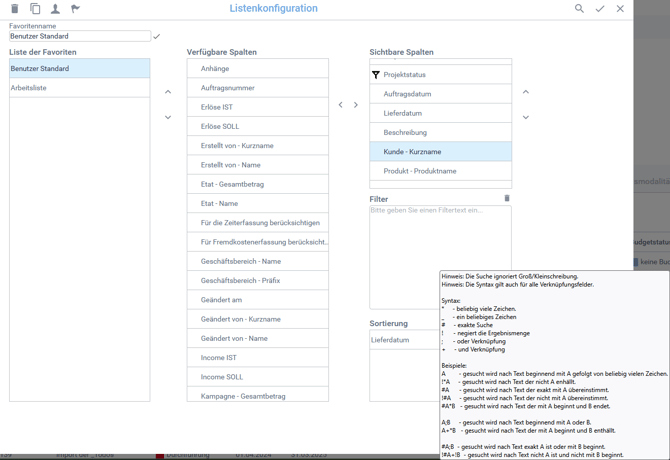
Task: Click the filter funnel icon beside Projektstatus
Action: click(x=376, y=75)
